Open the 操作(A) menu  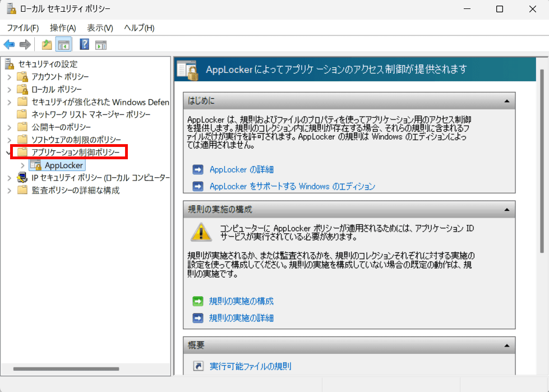click(x=63, y=27)
